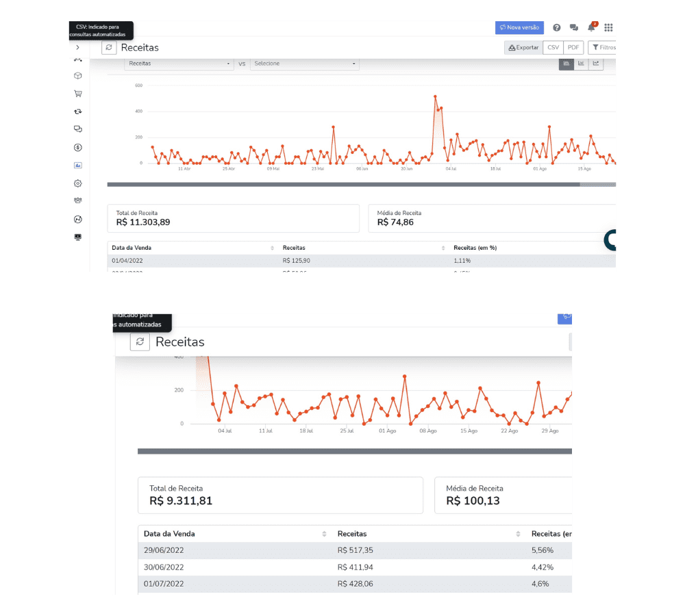Viewport: 685px width, 616px height.
Task: Click the Nova versão button
Action: click(519, 27)
